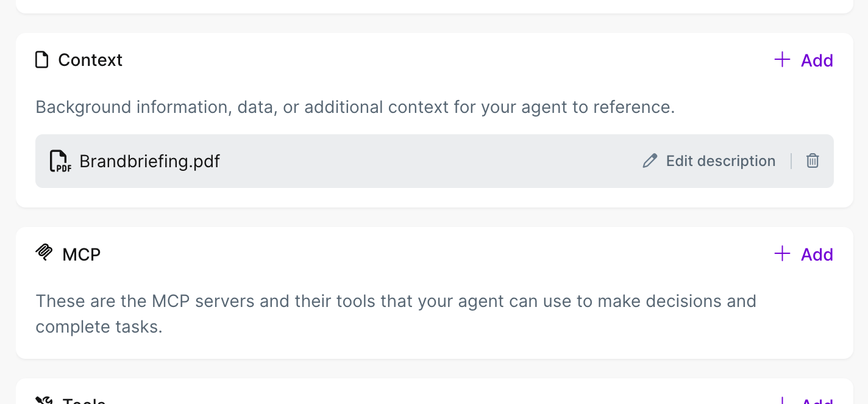Click the plus icon in the MCP section
This screenshot has height=404, width=868.
point(782,254)
